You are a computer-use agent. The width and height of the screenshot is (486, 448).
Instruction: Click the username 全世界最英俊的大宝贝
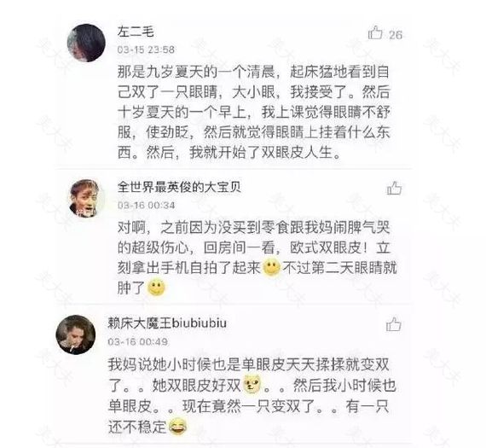coord(179,187)
